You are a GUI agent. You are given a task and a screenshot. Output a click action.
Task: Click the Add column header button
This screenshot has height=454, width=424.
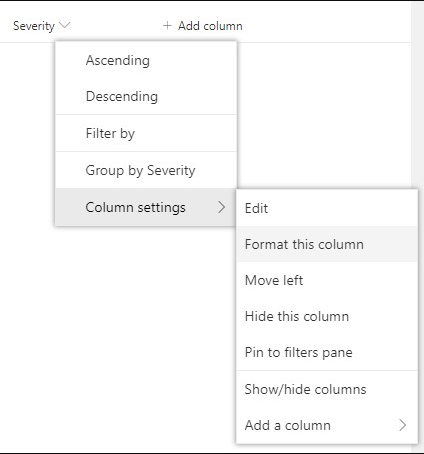tap(203, 26)
